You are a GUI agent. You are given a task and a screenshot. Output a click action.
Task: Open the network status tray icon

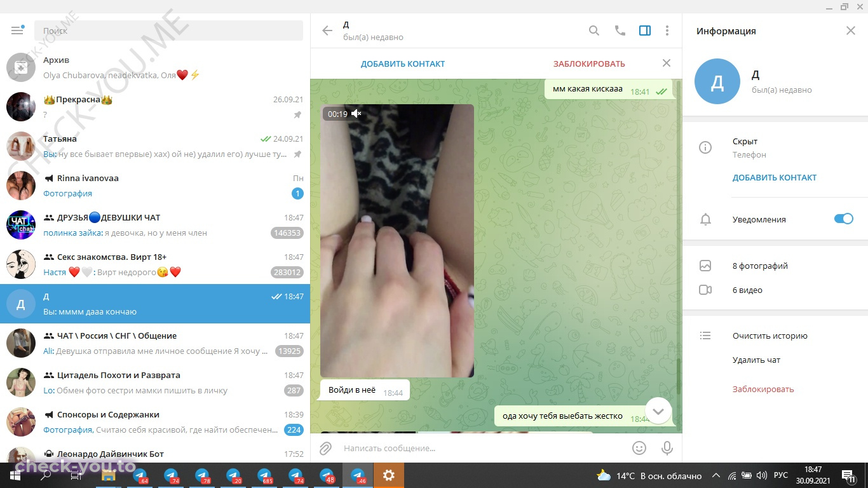(731, 475)
